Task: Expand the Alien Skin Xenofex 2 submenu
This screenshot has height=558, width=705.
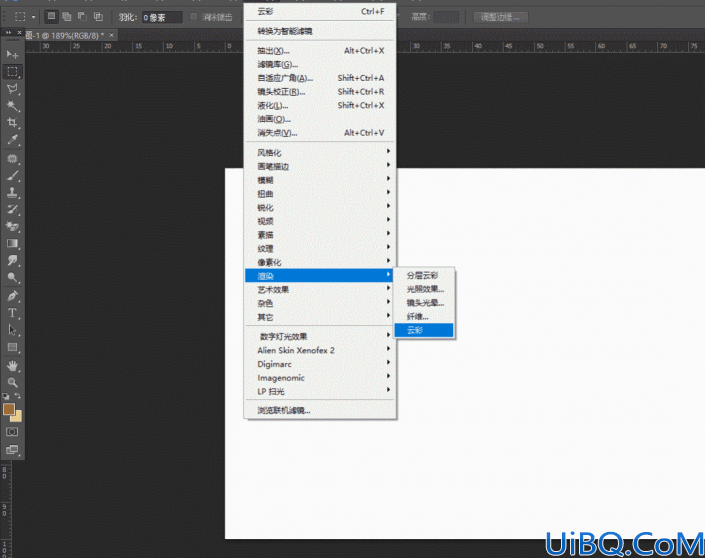Action: coord(320,350)
